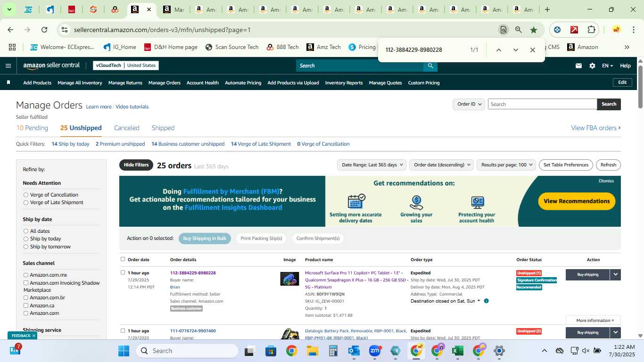
Task: Click Hide Filters button
Action: [x=136, y=165]
